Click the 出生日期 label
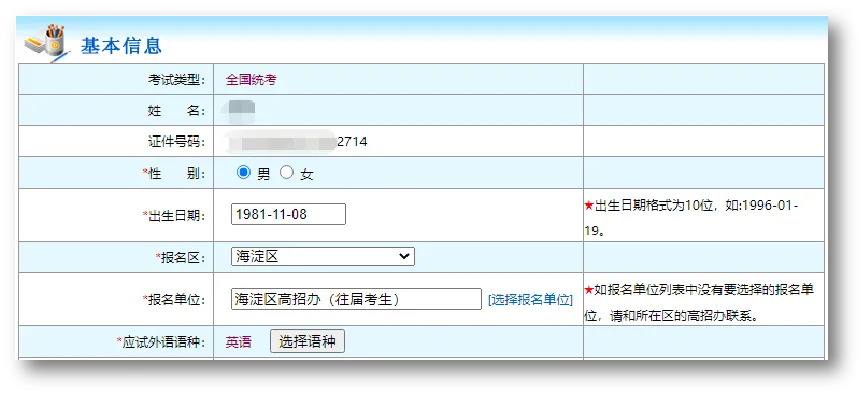 coord(174,216)
